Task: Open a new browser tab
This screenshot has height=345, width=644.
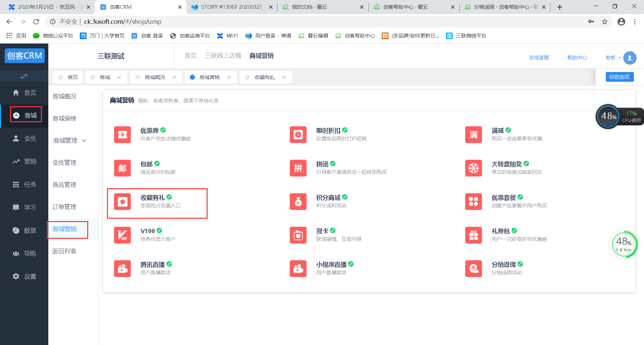Action: [x=559, y=7]
